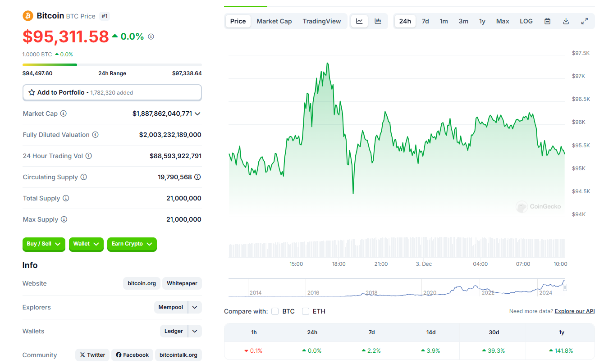Show Fully Diluted Valuation info icon

click(x=95, y=135)
